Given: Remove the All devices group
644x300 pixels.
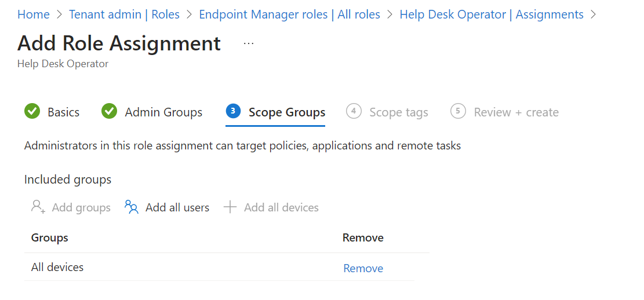Looking at the screenshot, I should point(363,268).
